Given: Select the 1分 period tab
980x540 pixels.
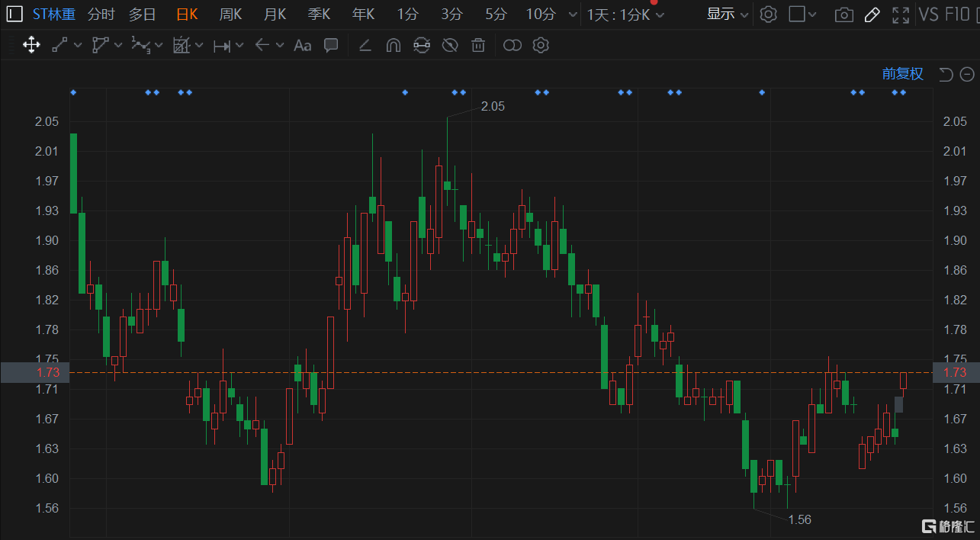Looking at the screenshot, I should (x=408, y=14).
